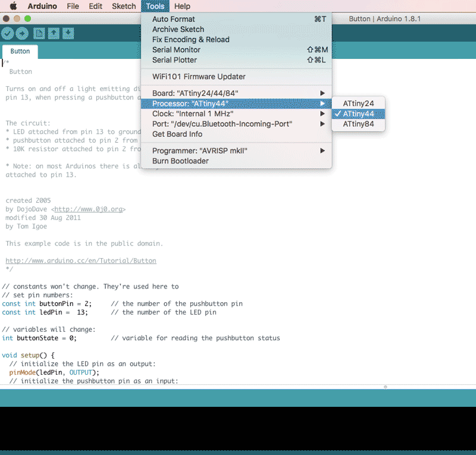Click the green zoom window button

pyautogui.click(x=27, y=19)
